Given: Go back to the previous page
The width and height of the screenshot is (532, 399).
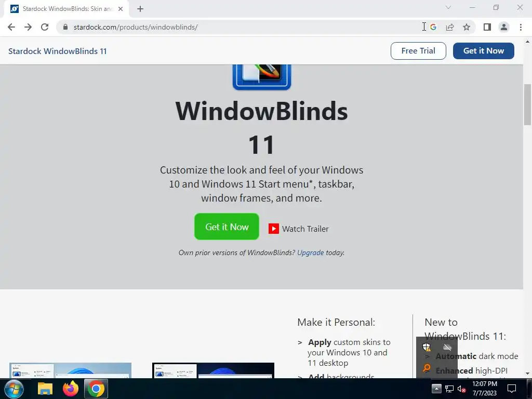Looking at the screenshot, I should (11, 27).
